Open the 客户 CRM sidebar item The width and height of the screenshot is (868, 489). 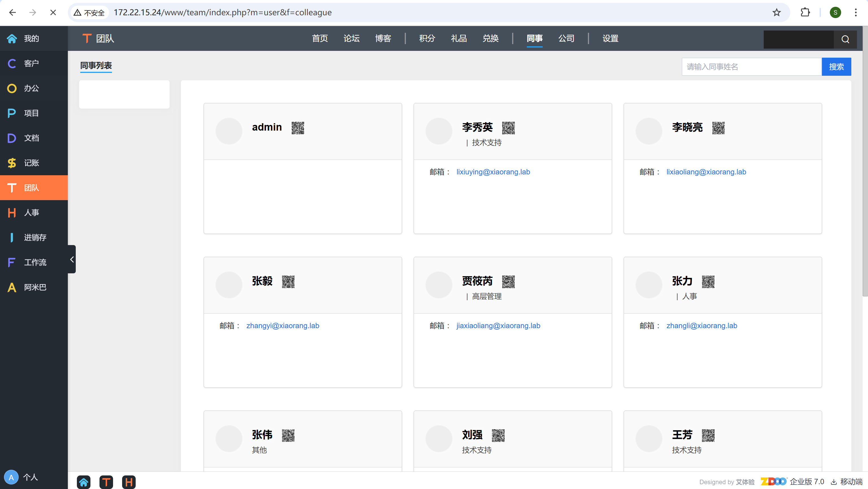pos(34,63)
